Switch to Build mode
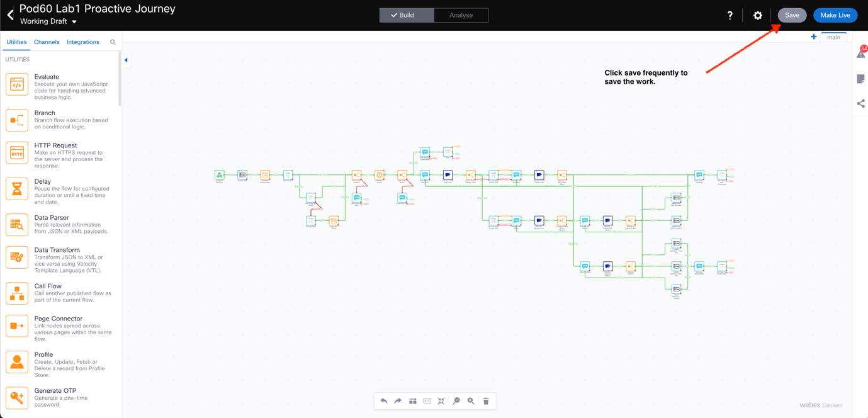 (407, 15)
